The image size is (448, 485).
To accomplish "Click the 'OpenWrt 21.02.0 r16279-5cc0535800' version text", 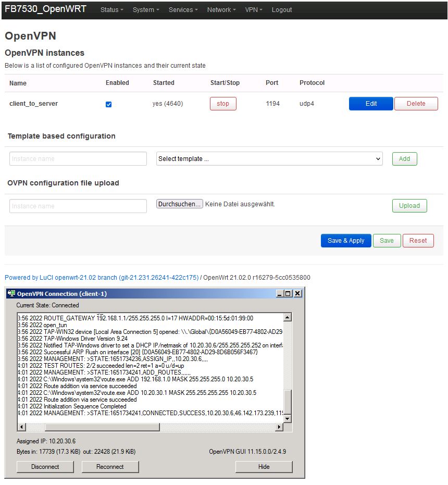I will pyautogui.click(x=257, y=278).
